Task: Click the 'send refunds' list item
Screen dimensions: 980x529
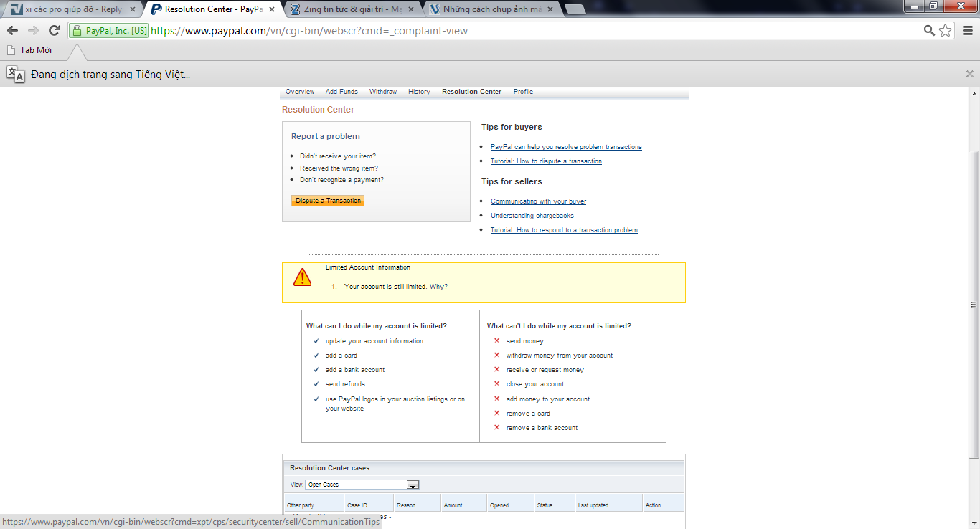Action: pos(345,384)
